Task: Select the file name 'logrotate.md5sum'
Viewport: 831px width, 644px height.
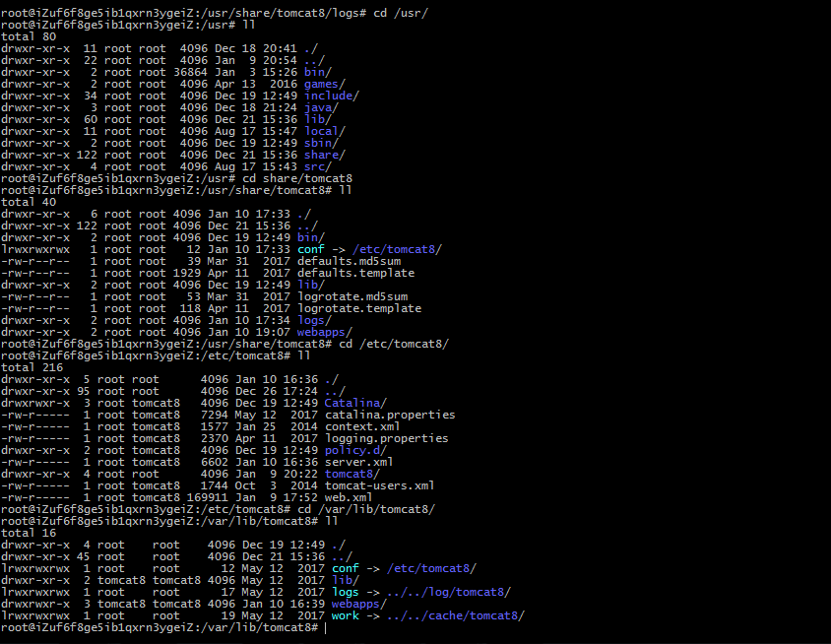Action: (x=352, y=296)
